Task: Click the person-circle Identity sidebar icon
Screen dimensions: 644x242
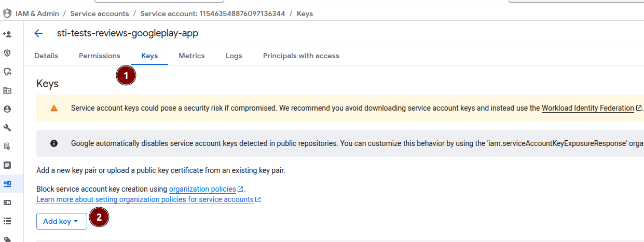Action: point(7,109)
